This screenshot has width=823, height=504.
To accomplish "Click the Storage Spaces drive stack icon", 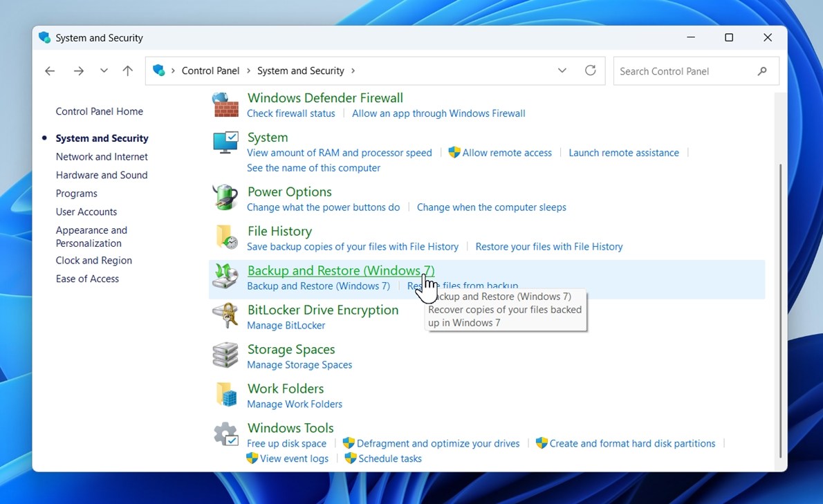I will point(225,355).
